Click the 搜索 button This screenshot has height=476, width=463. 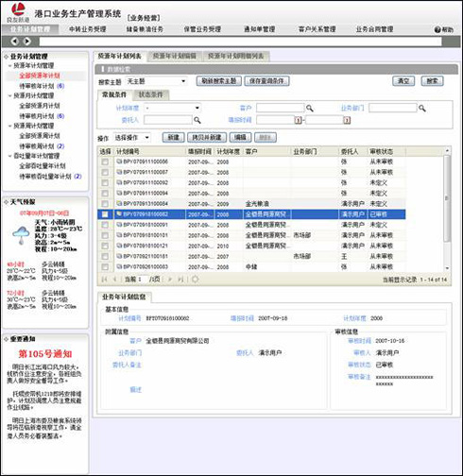point(432,81)
